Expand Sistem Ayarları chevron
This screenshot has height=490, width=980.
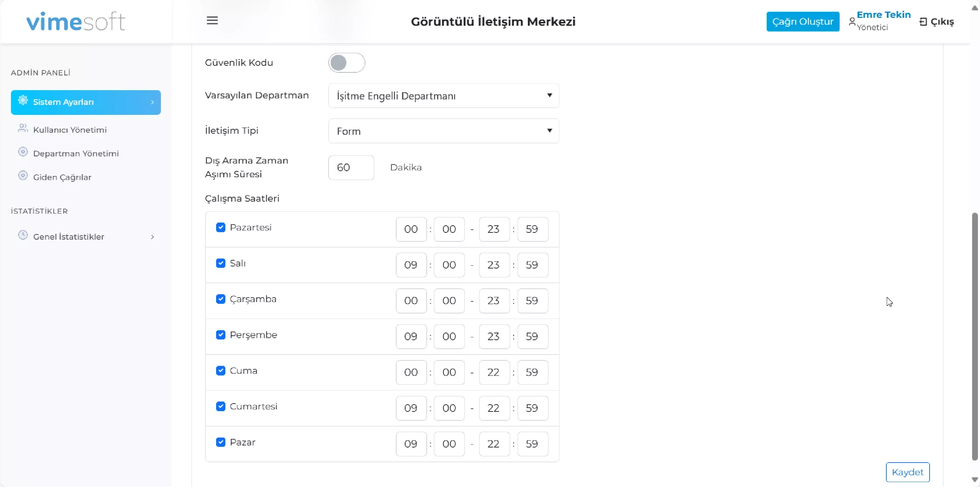[152, 102]
